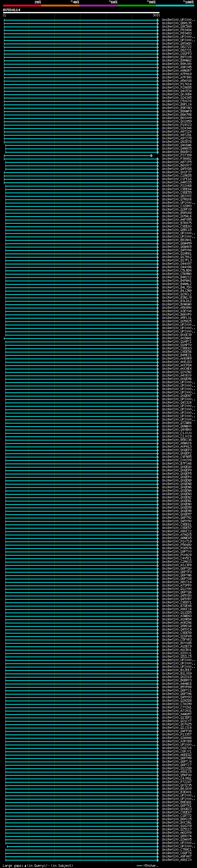Select alignment label UniRef100_Q5MCG6
This screenshot has width=197, height=868.
pyautogui.click(x=177, y=626)
